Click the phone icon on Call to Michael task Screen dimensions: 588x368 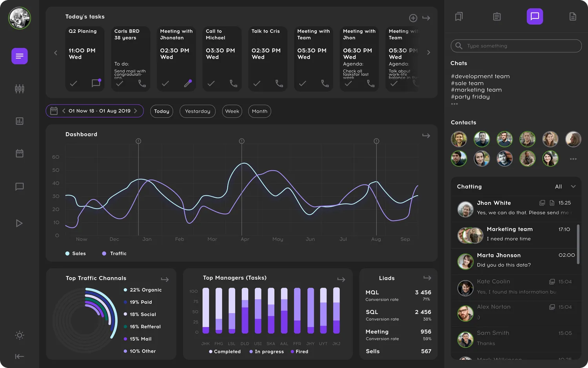(233, 83)
